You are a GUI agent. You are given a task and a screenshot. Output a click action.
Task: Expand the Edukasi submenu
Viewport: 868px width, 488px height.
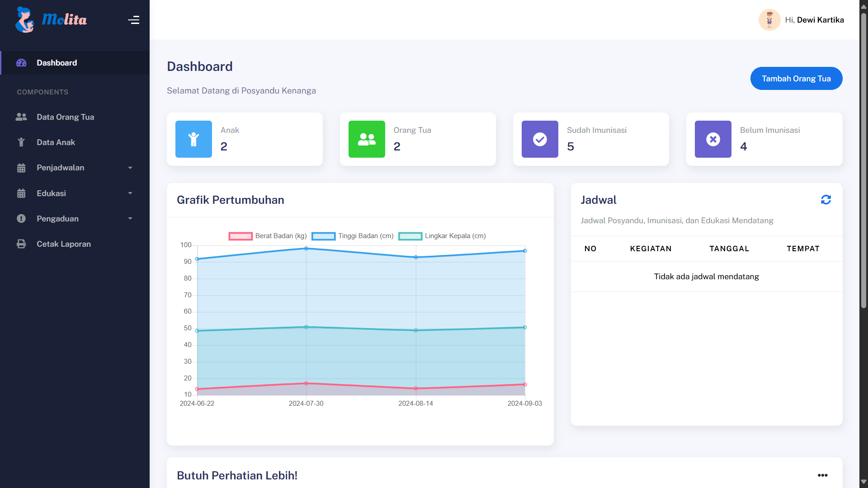click(130, 193)
